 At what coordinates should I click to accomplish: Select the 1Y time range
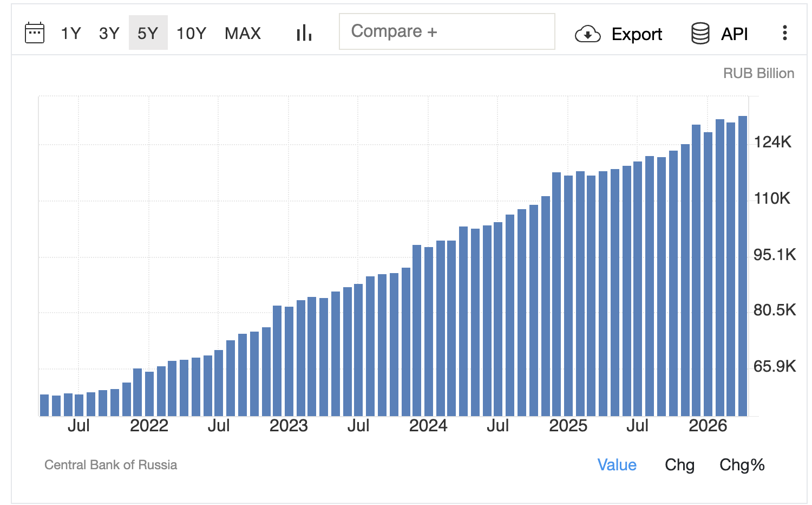click(71, 33)
